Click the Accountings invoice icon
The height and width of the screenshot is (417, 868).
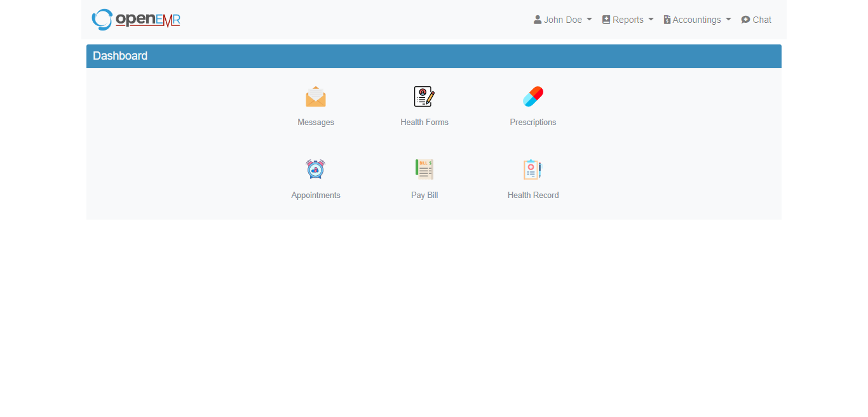[x=667, y=20]
